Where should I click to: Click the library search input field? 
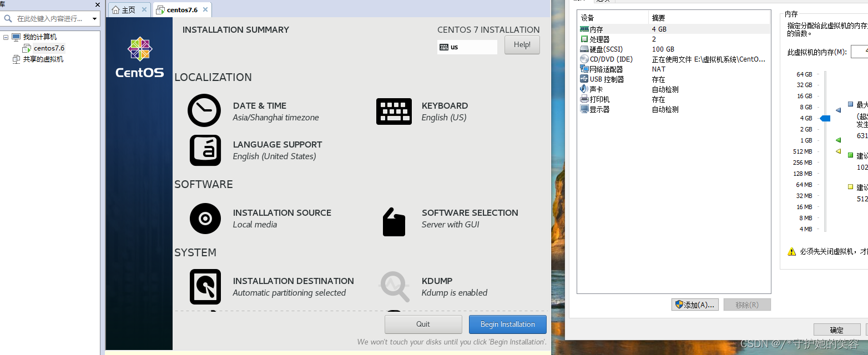click(x=50, y=19)
